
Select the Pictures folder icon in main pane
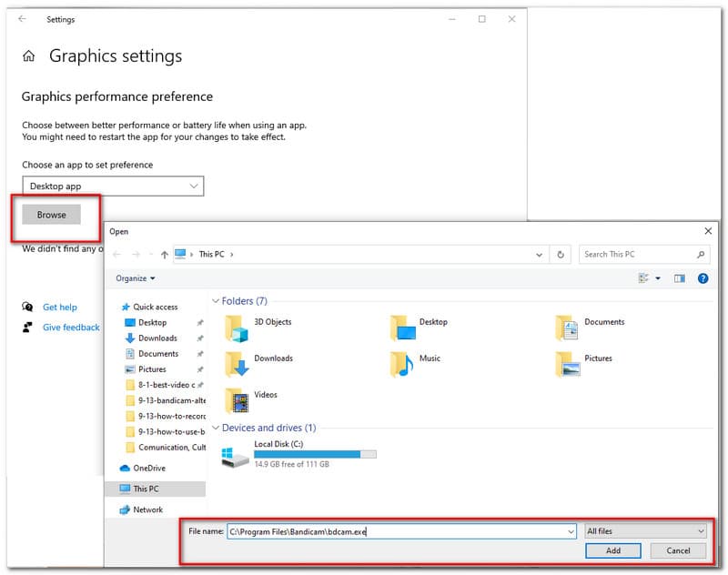coord(567,364)
